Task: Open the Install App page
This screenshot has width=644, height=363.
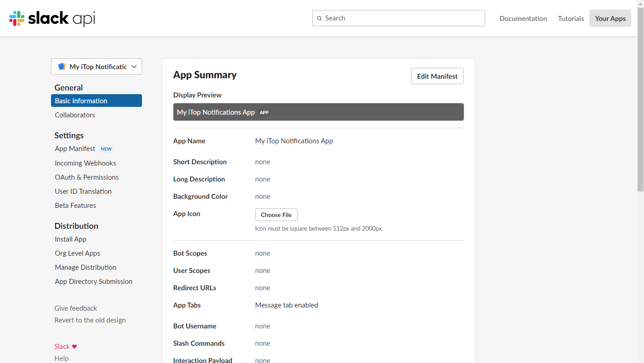Action: tap(71, 239)
